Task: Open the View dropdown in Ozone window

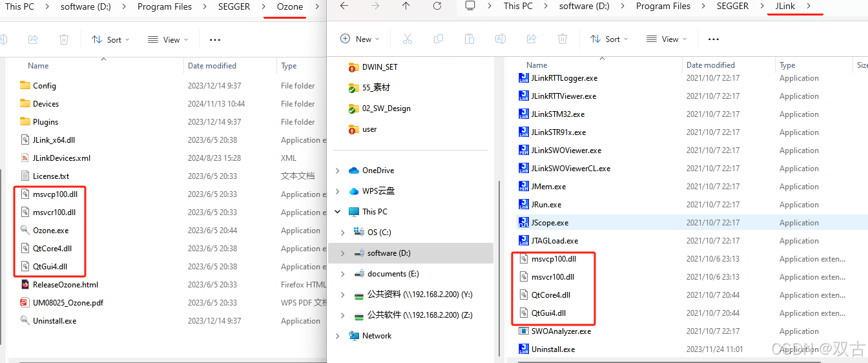Action: [167, 39]
